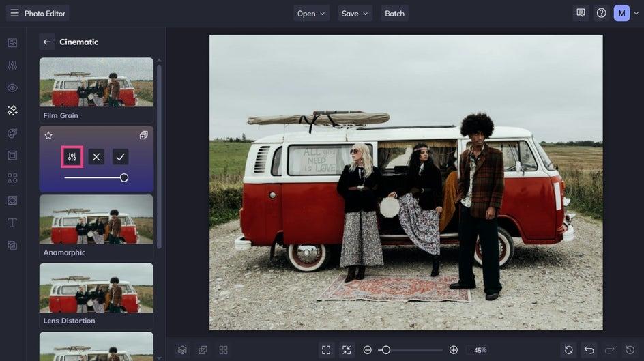This screenshot has width=644, height=361.
Task: Click the M account avatar
Action: (x=621, y=13)
